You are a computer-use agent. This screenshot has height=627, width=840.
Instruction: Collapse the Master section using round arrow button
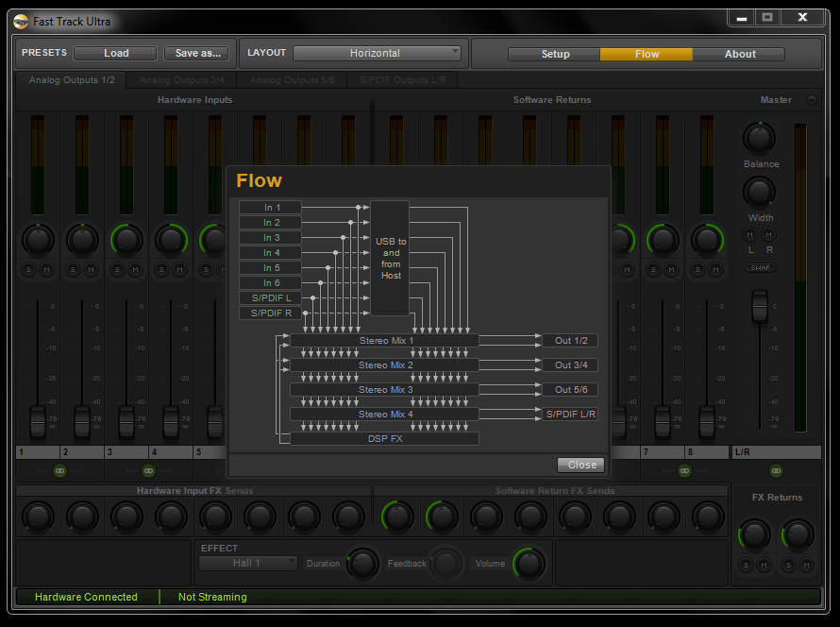pyautogui.click(x=811, y=100)
